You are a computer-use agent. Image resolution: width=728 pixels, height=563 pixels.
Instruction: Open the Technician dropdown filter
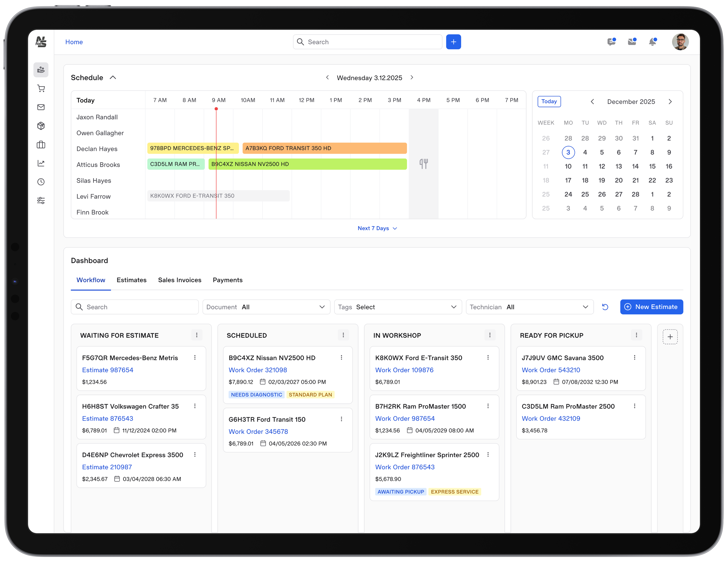tap(529, 307)
